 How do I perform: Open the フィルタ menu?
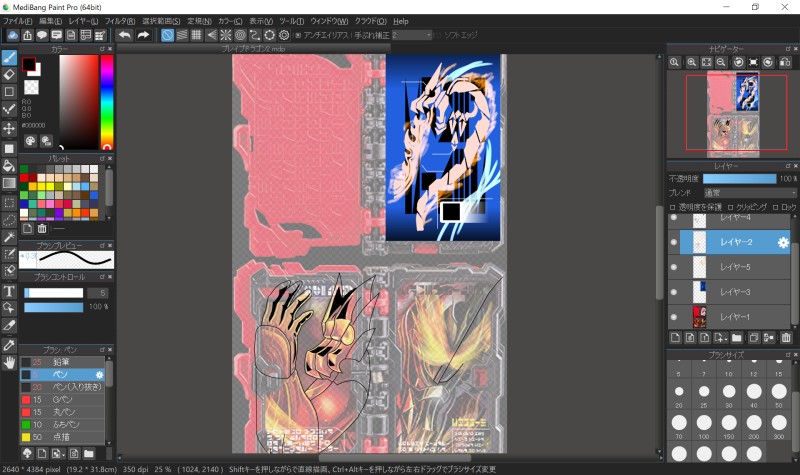[120, 21]
